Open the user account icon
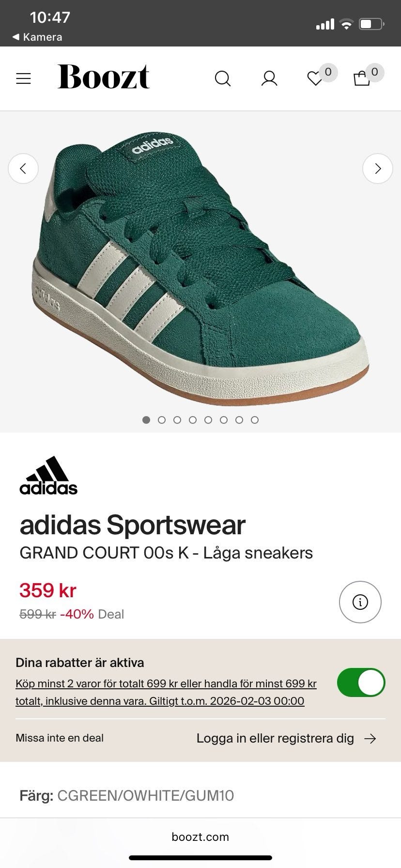 point(269,78)
